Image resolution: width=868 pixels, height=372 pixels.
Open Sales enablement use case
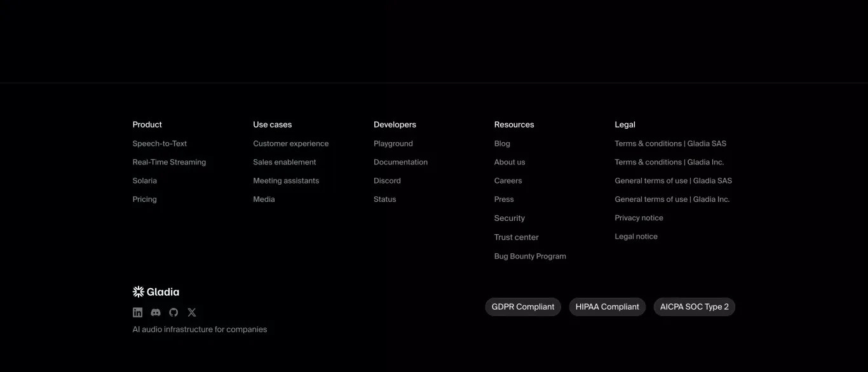285,162
